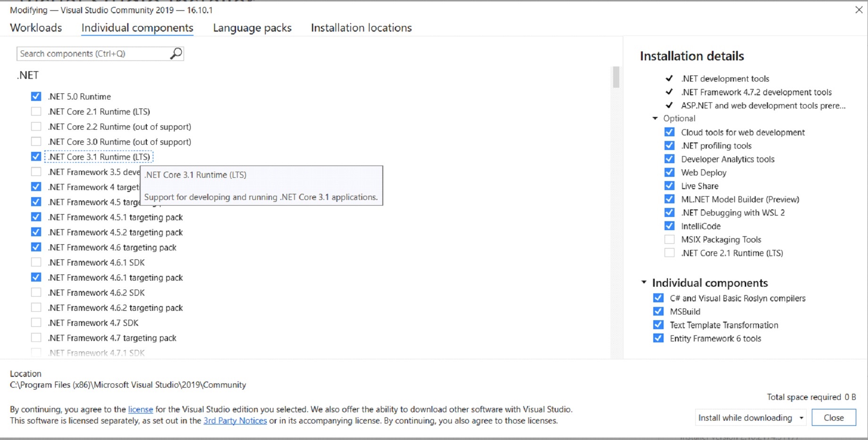Select the Individual components tab
This screenshot has height=440, width=868.
tap(137, 28)
